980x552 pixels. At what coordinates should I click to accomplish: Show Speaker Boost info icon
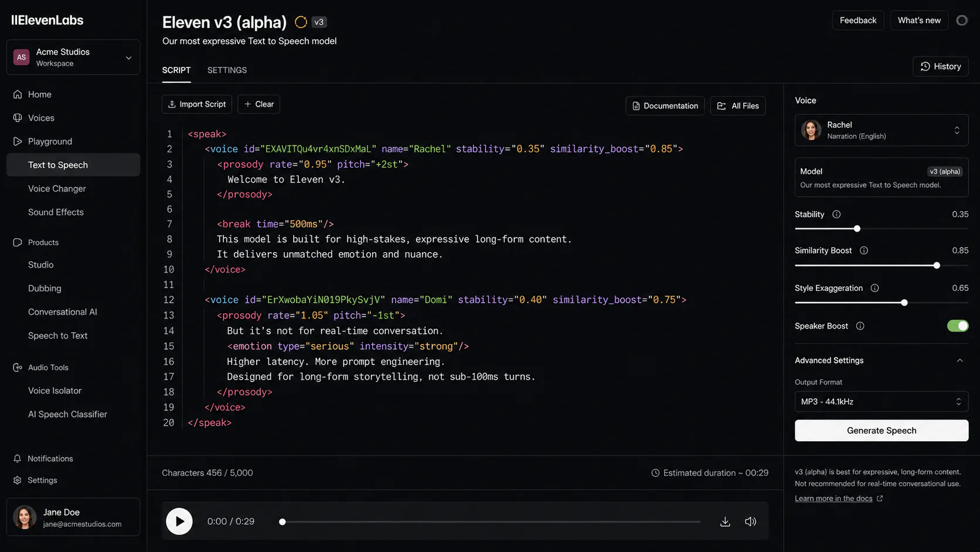pyautogui.click(x=860, y=326)
